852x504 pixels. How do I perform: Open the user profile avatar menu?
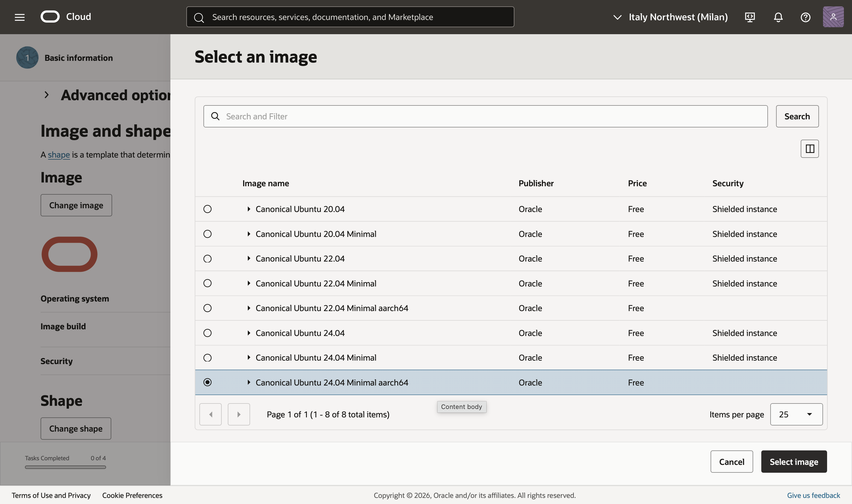coord(833,17)
